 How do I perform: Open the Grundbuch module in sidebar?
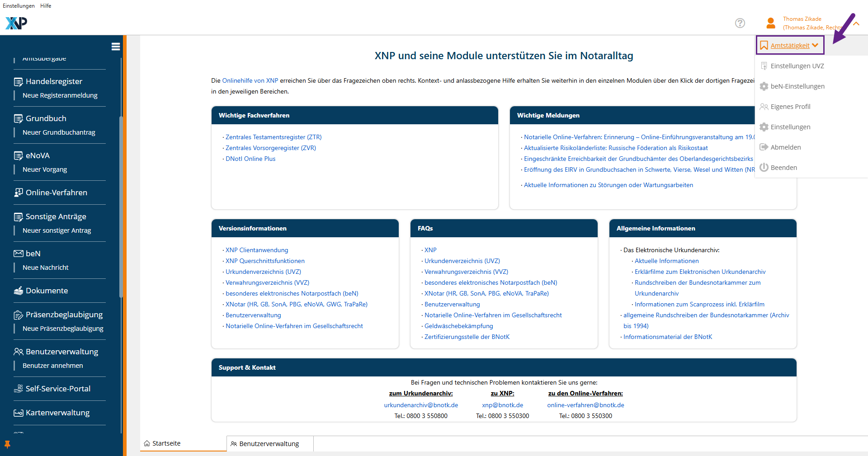(x=46, y=118)
